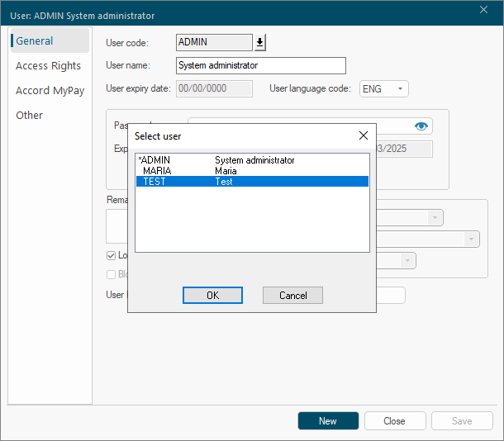Cancel the Select user dialog
The image size is (504, 441).
pyautogui.click(x=292, y=295)
